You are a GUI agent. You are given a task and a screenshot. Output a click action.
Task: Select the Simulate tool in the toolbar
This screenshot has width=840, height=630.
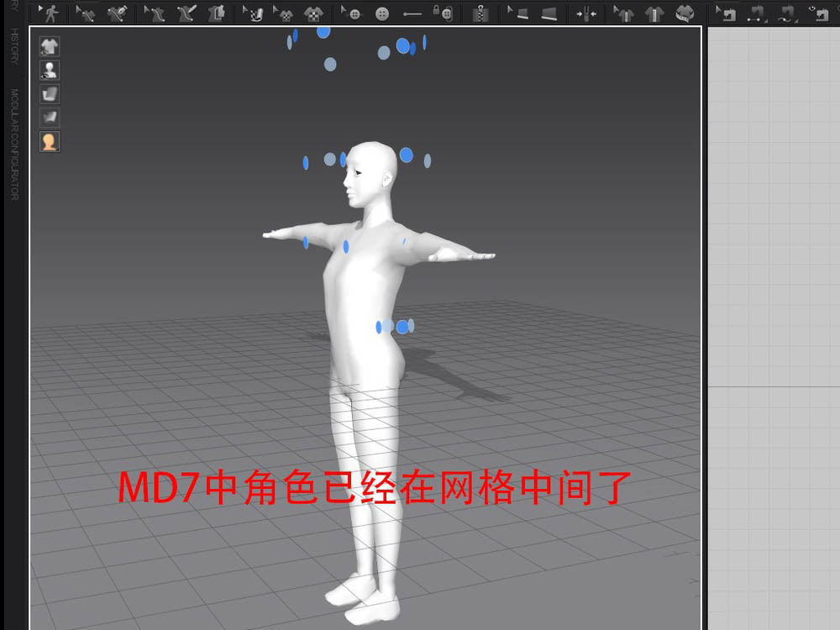coord(50,13)
